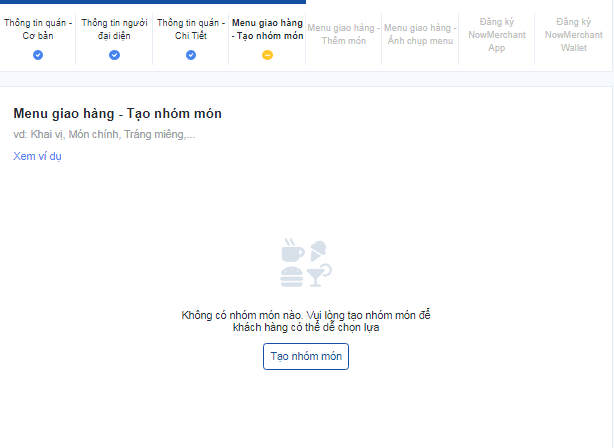Screen dimensions: 614x448
Task: Click the coffee cup icon in empty state
Action: click(292, 250)
